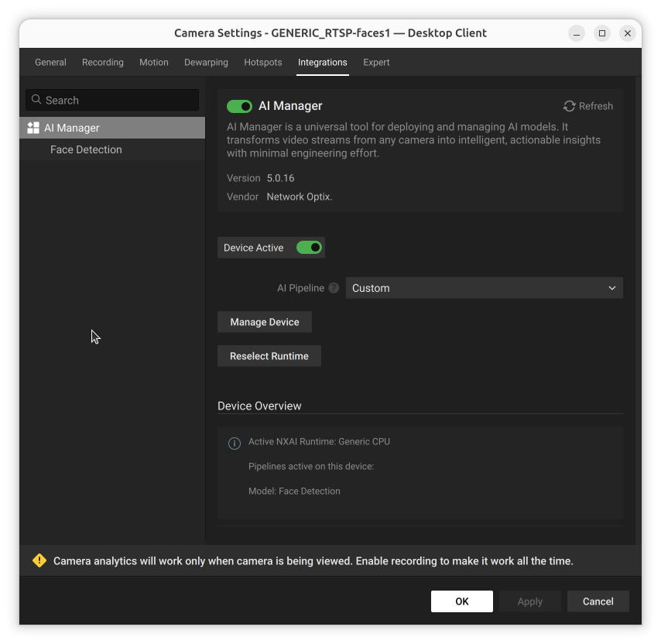Click the Model: Face Detection text
Screen dimensions: 661x644
294,491
